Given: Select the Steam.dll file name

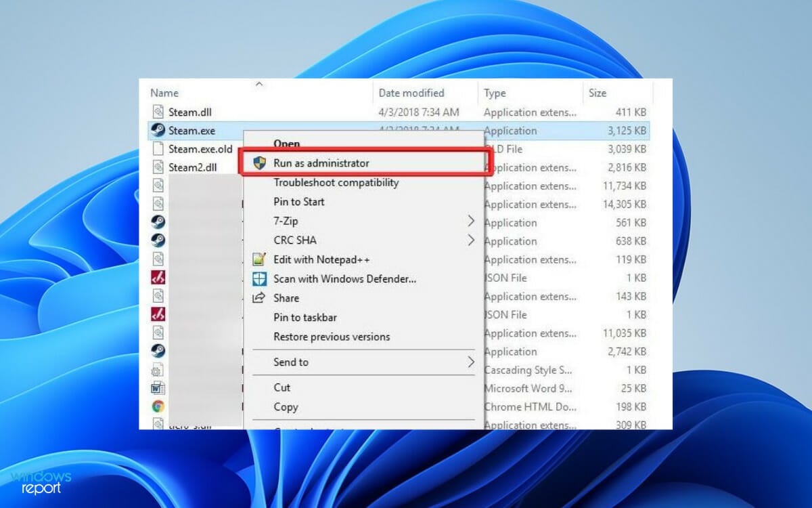Looking at the screenshot, I should tap(190, 112).
